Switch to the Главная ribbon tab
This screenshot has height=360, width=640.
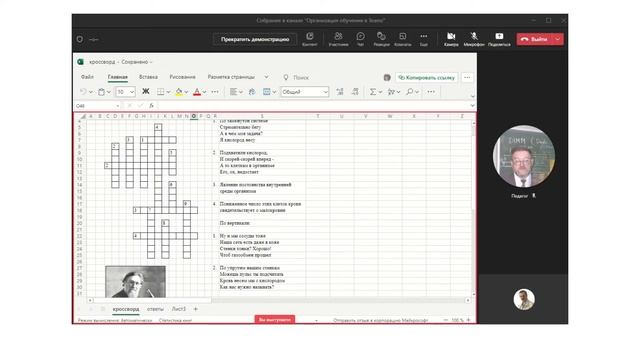[x=118, y=77]
